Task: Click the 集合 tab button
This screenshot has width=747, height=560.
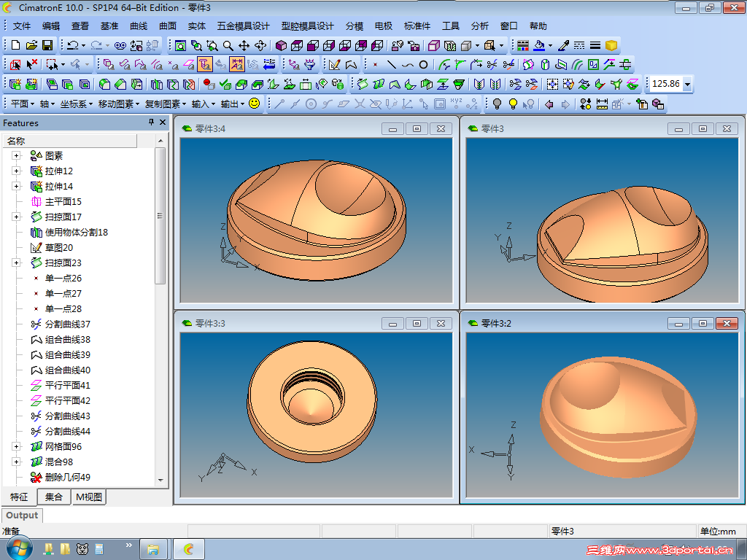Action: click(x=53, y=497)
